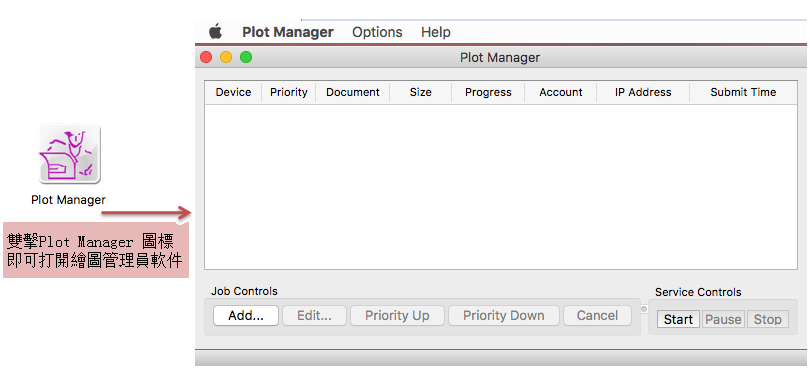Pause the plot service

[x=723, y=319]
